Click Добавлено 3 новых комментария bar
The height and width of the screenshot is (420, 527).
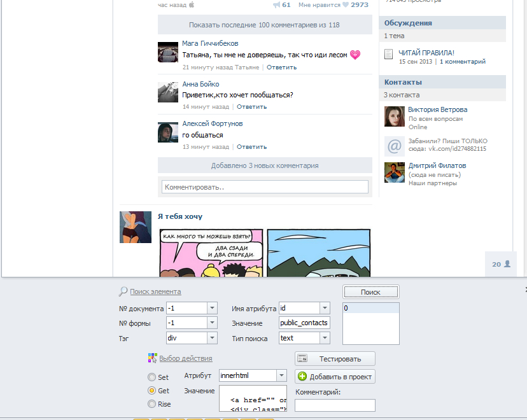[265, 165]
